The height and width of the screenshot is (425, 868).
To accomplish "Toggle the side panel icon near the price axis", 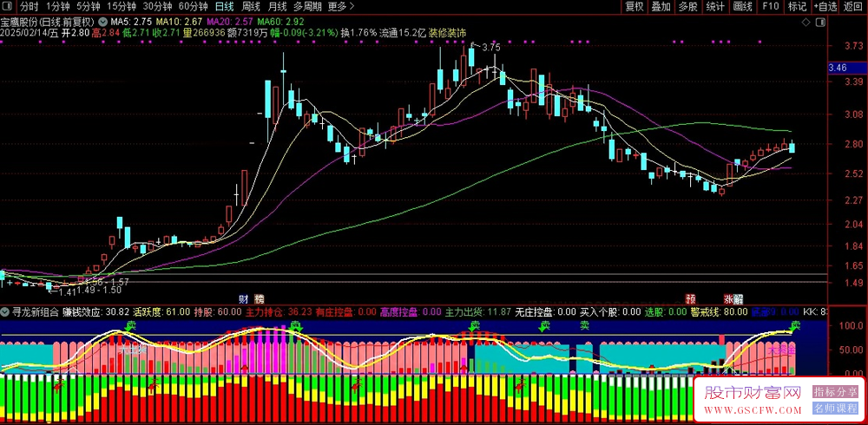I will coord(820,21).
